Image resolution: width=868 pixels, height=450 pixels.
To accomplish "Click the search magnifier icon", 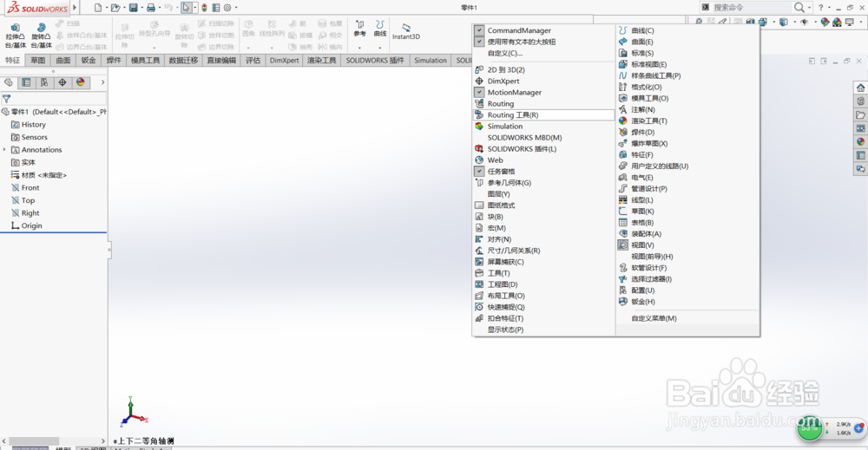I will click(x=799, y=7).
